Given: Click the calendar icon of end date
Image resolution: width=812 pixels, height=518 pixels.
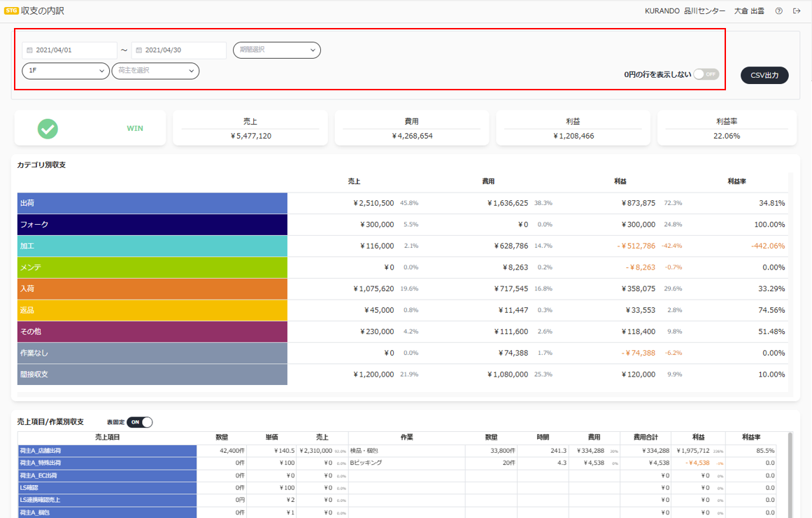Looking at the screenshot, I should tap(138, 50).
